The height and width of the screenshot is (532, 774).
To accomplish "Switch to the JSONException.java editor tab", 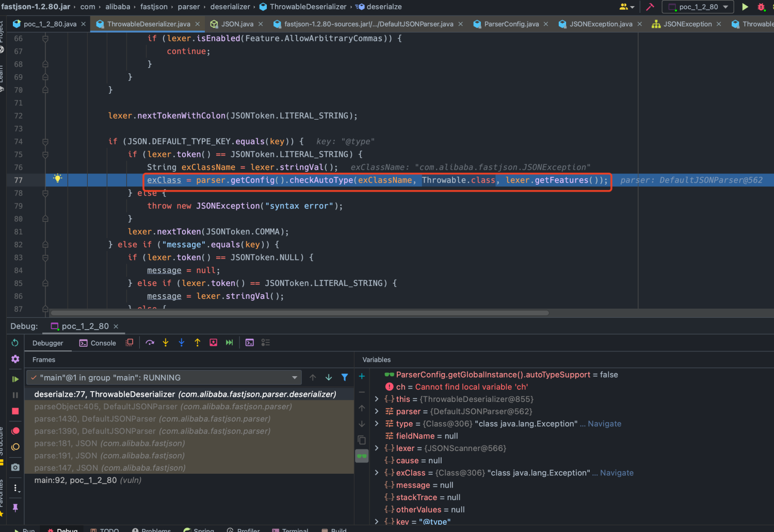I will [601, 24].
